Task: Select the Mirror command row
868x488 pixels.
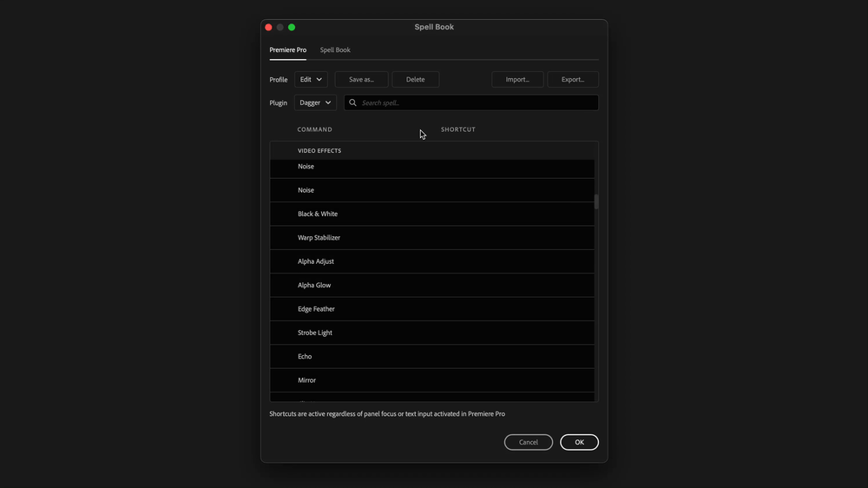Action: point(431,380)
